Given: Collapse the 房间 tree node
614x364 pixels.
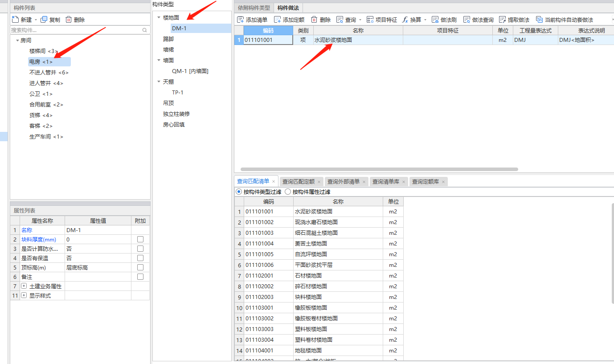Looking at the screenshot, I should click(17, 41).
